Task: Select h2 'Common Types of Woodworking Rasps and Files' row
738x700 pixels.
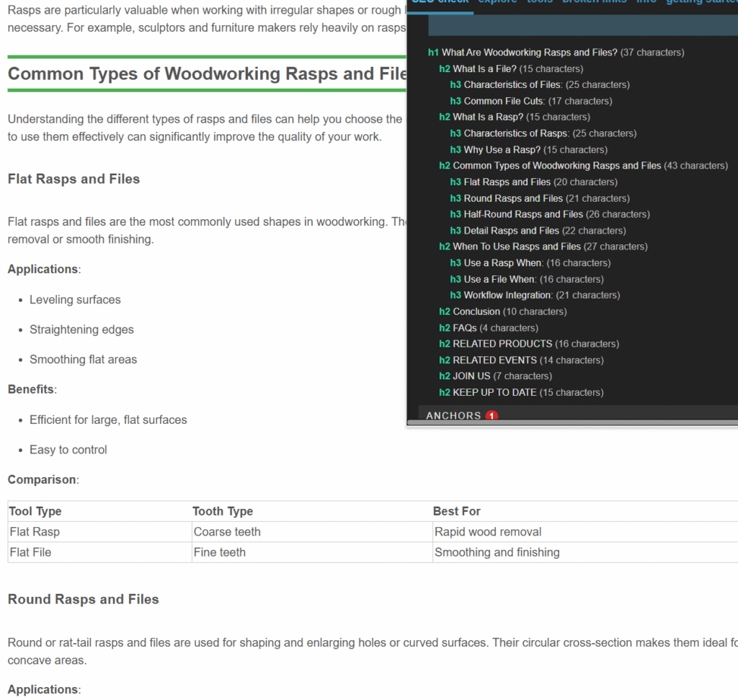Action: (x=583, y=166)
